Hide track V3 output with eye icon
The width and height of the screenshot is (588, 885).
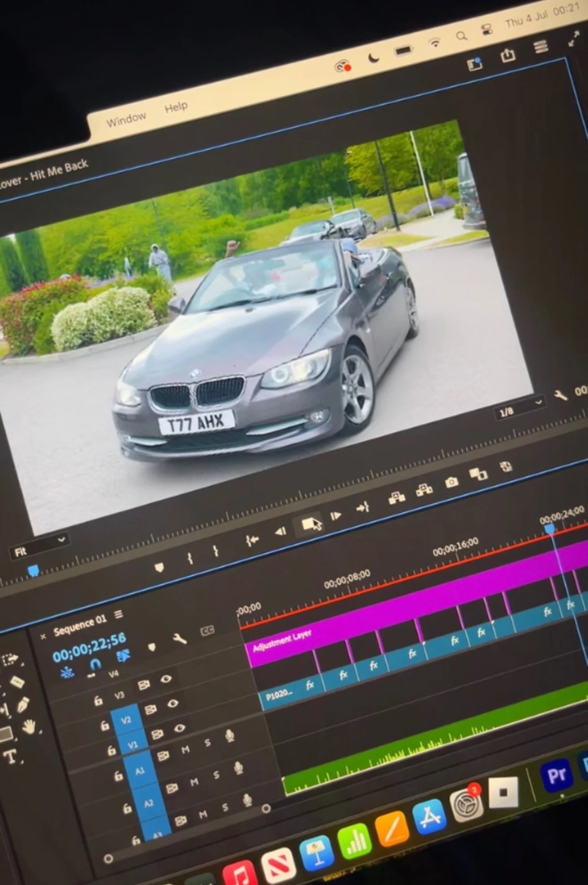(166, 679)
